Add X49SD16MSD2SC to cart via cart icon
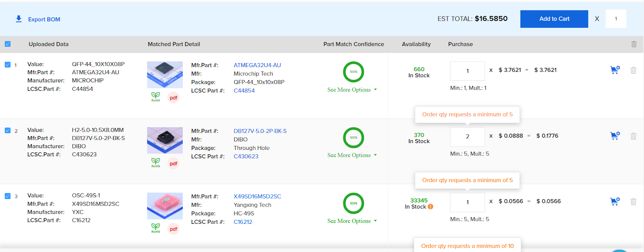This screenshot has width=644, height=252. pos(615,201)
